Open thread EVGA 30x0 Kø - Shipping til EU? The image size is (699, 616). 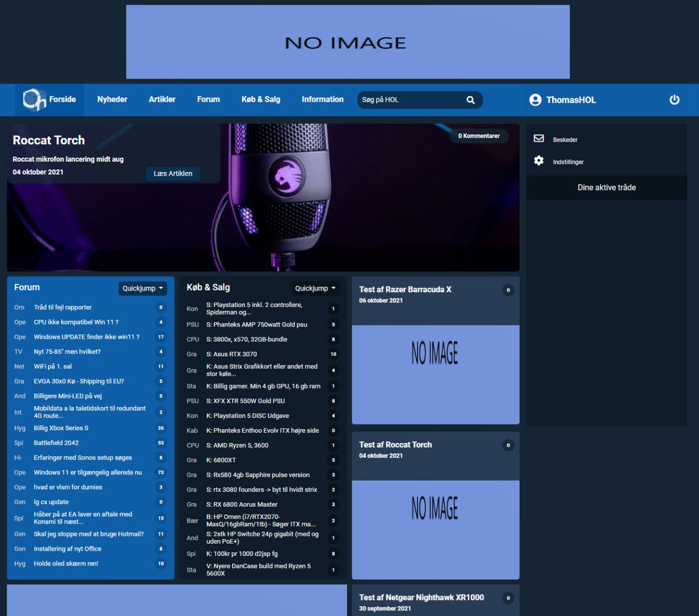tap(79, 381)
